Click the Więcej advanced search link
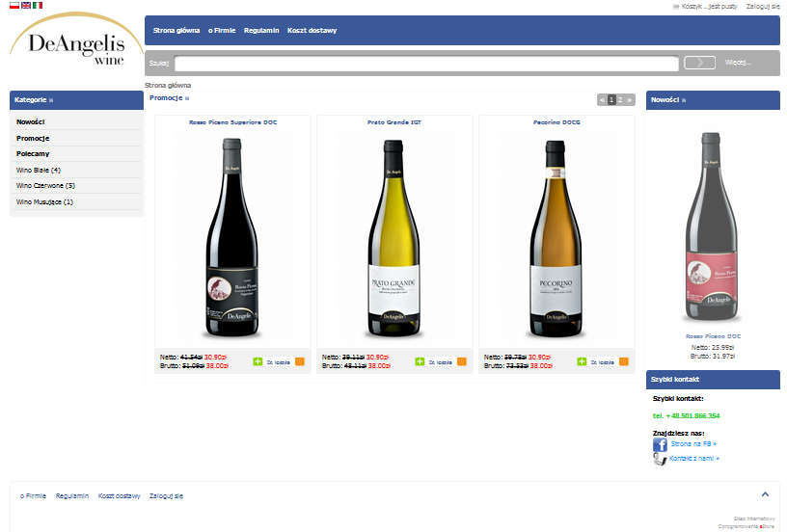Screen dimensions: 787x532 pos(738,63)
